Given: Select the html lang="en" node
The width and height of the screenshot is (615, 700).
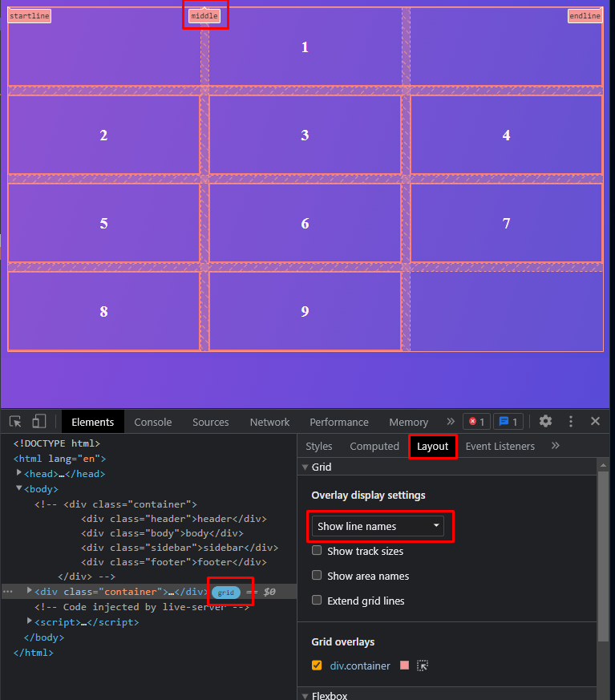Looking at the screenshot, I should 59,459.
